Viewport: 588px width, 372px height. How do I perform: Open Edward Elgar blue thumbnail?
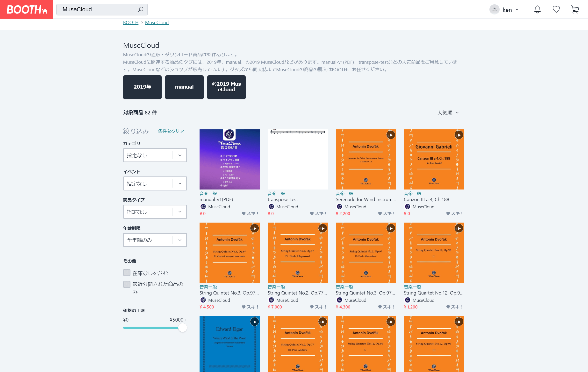[x=229, y=344]
